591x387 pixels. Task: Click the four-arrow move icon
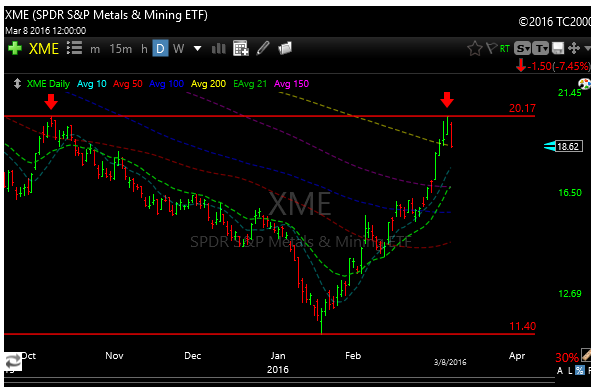[x=574, y=48]
